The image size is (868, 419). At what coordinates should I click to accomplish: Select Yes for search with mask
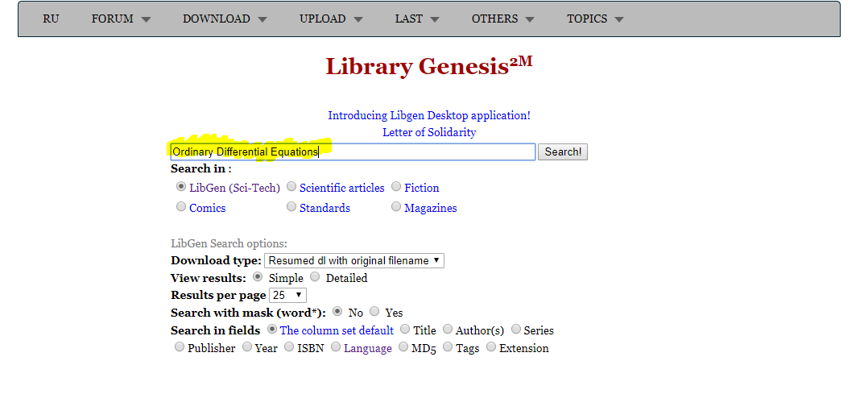click(x=374, y=312)
